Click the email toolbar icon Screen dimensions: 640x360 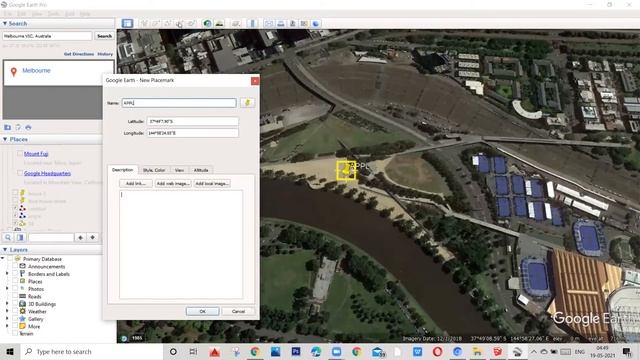pyautogui.click(x=269, y=24)
